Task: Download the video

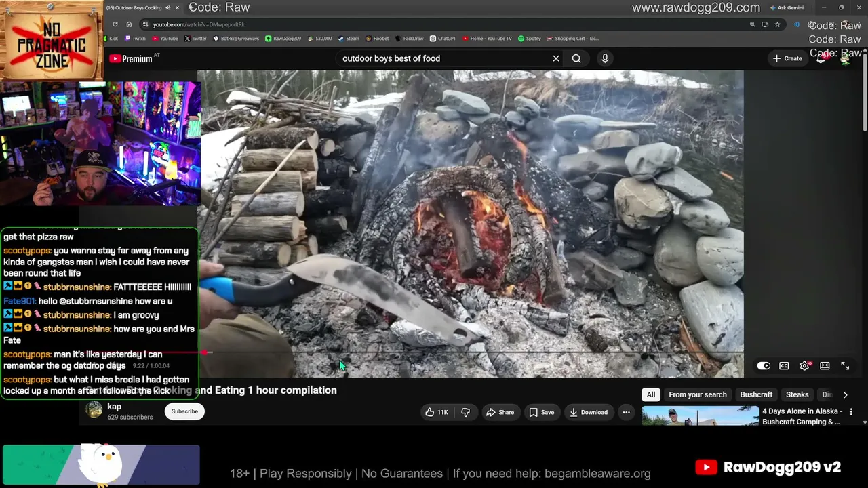Action: click(589, 412)
